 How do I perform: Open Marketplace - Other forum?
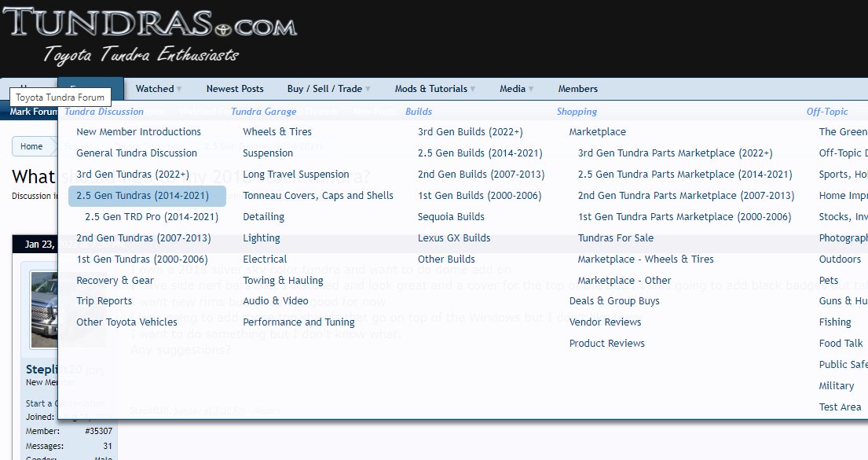pos(624,281)
